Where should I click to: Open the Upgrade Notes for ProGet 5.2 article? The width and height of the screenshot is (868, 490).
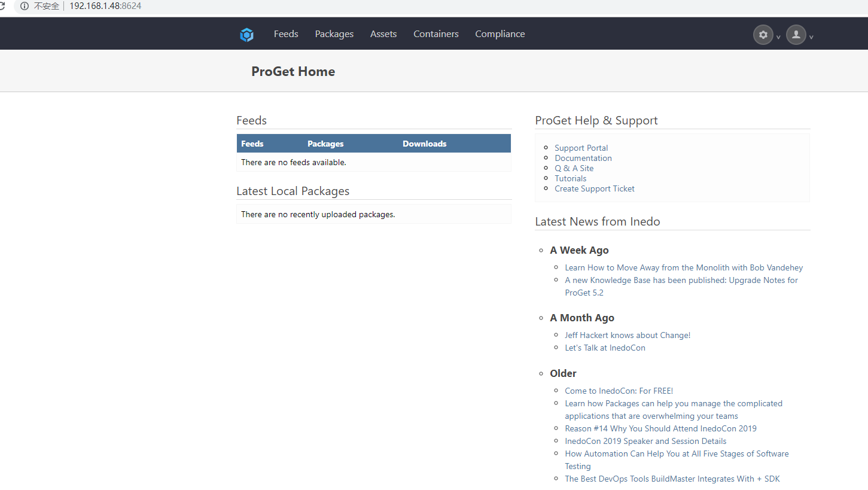tap(681, 286)
